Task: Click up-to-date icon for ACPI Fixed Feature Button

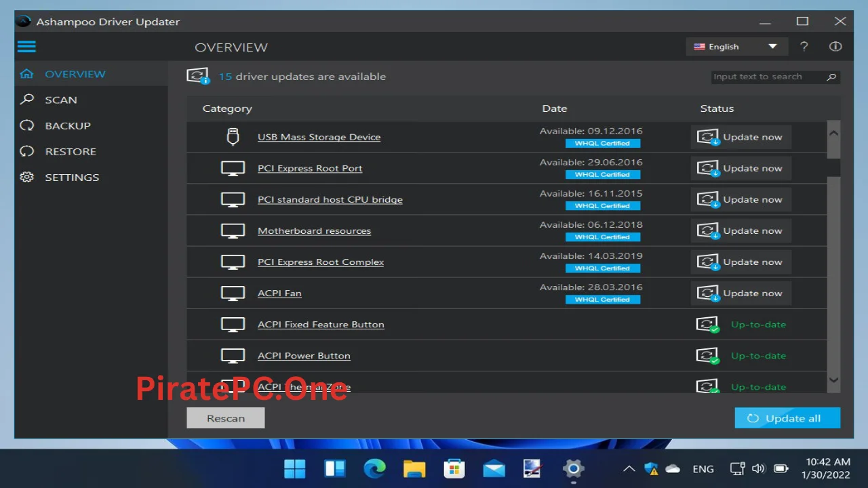Action: (708, 325)
